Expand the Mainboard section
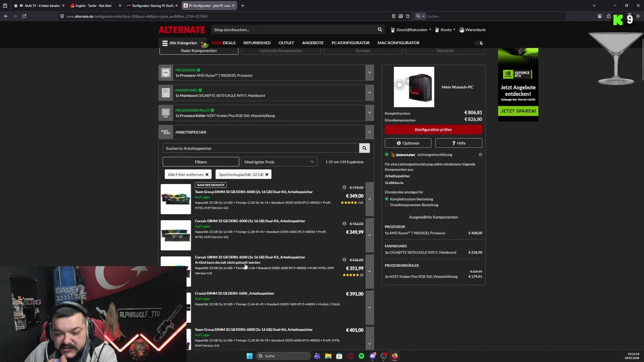644x362 pixels. tap(369, 93)
